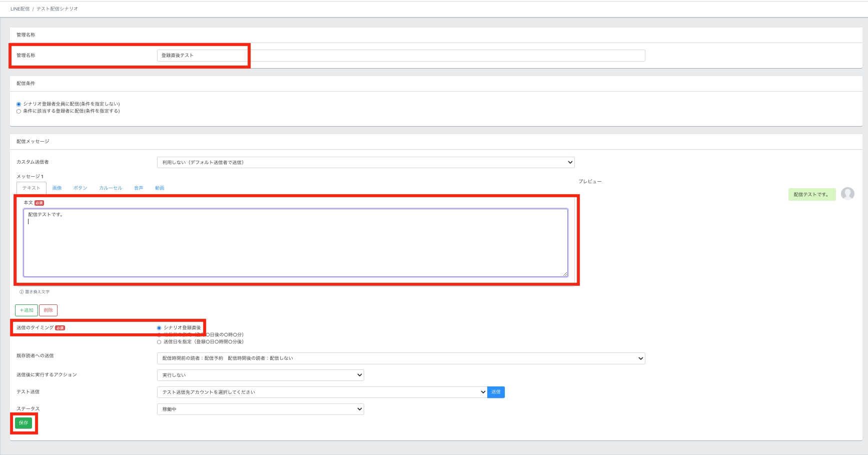
Task: Click the blue 送信 test button
Action: 496,392
